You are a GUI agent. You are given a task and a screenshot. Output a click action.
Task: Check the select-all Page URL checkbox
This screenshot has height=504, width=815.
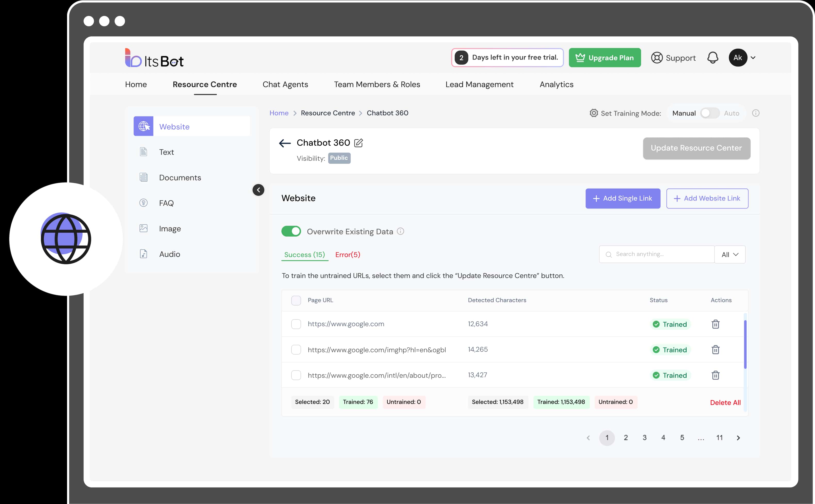pos(296,300)
